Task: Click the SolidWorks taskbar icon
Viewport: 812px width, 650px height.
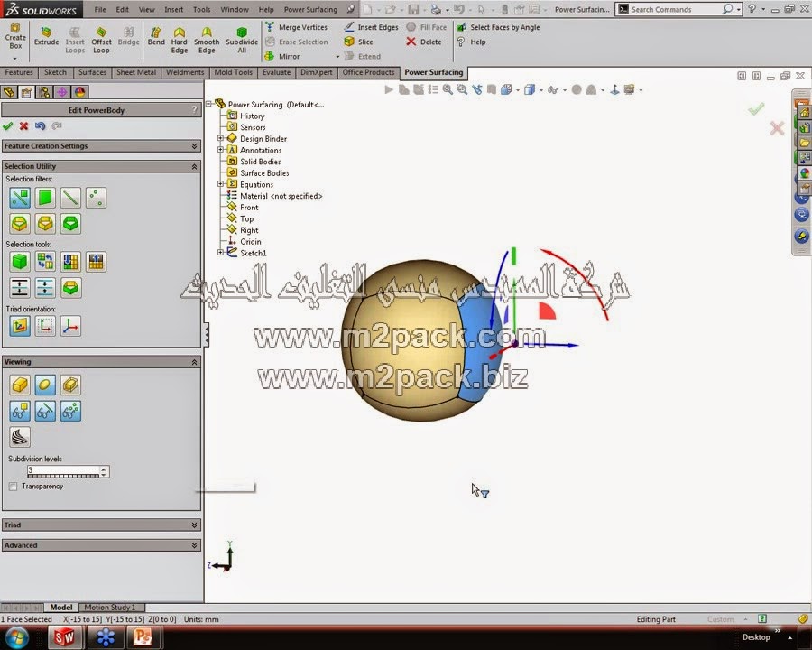Action: [64, 637]
